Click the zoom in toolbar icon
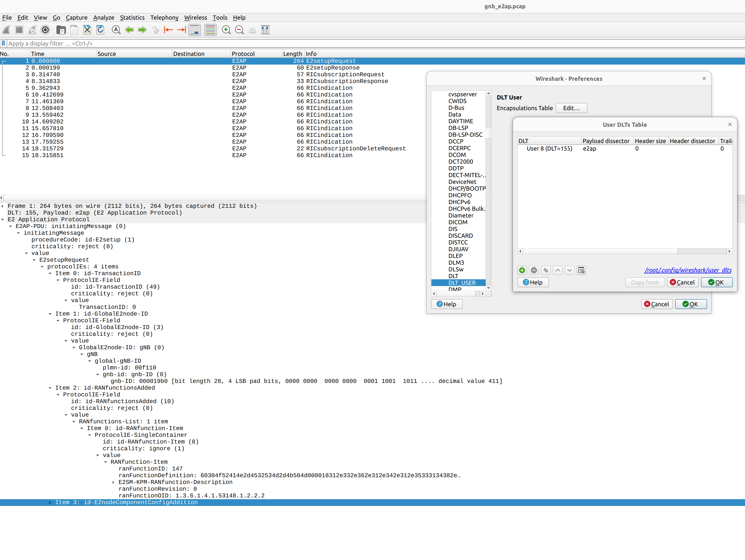This screenshot has height=560, width=745. point(226,30)
